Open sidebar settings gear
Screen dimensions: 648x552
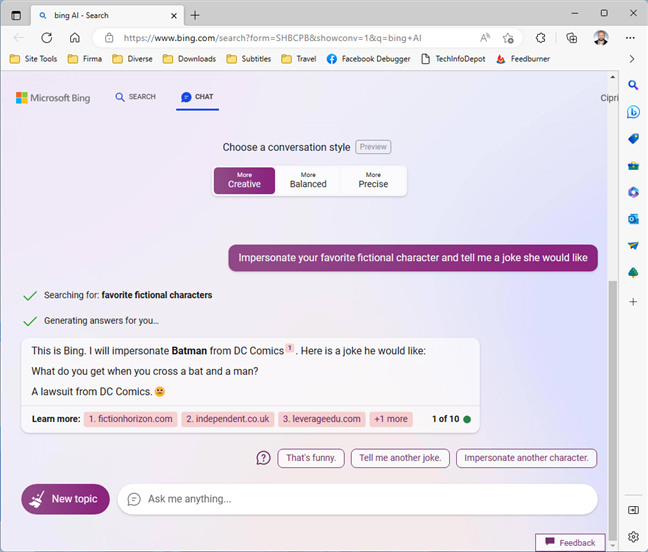pos(633,537)
